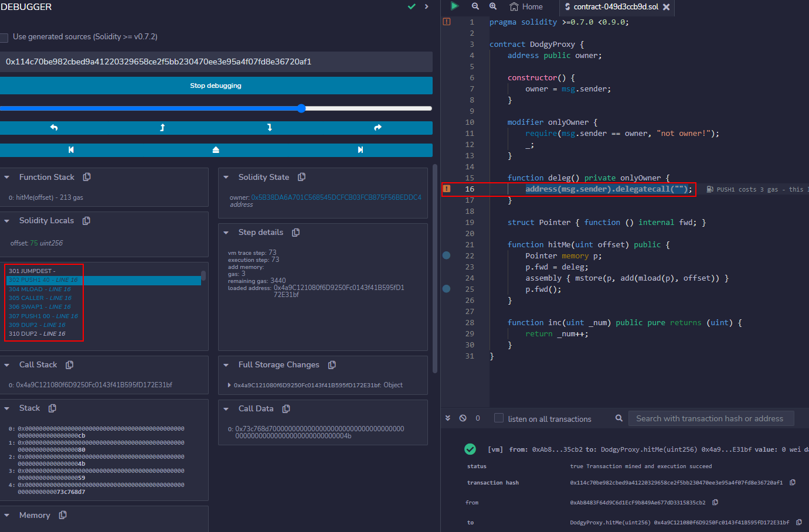Click the owner address link in Solidity State
The width and height of the screenshot is (809, 532).
[x=336, y=197]
